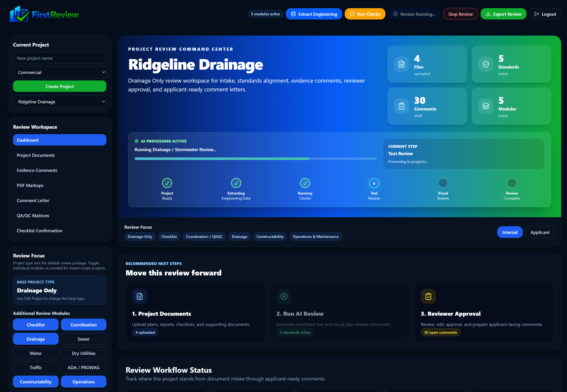Click the clipboard icon in Comments draft card
The image size is (567, 392).
(x=401, y=106)
